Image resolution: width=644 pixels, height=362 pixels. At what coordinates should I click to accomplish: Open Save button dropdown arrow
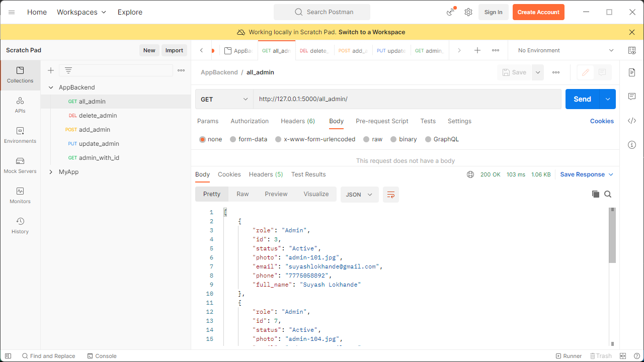538,72
